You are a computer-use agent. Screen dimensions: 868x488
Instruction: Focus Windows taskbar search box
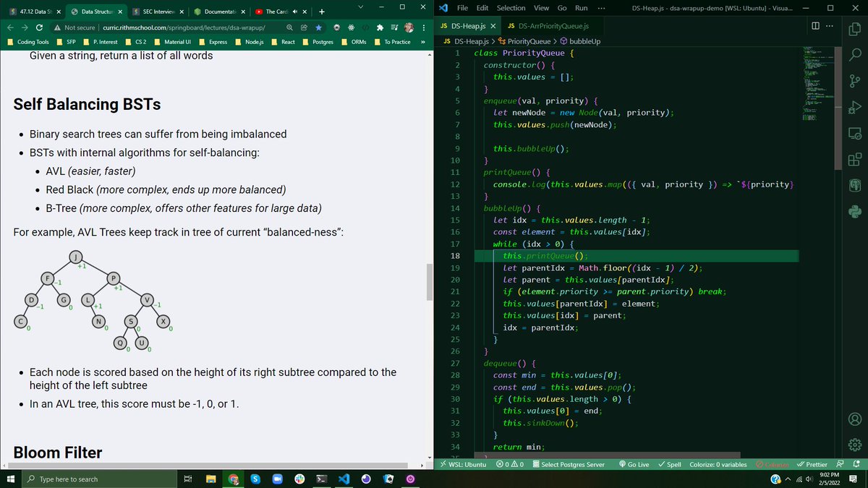tap(98, 479)
